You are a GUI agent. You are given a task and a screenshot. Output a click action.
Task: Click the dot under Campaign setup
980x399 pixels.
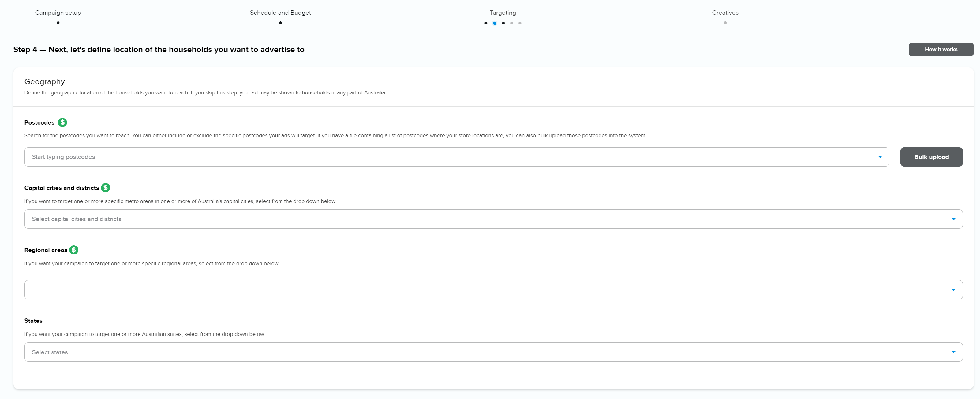tap(58, 23)
